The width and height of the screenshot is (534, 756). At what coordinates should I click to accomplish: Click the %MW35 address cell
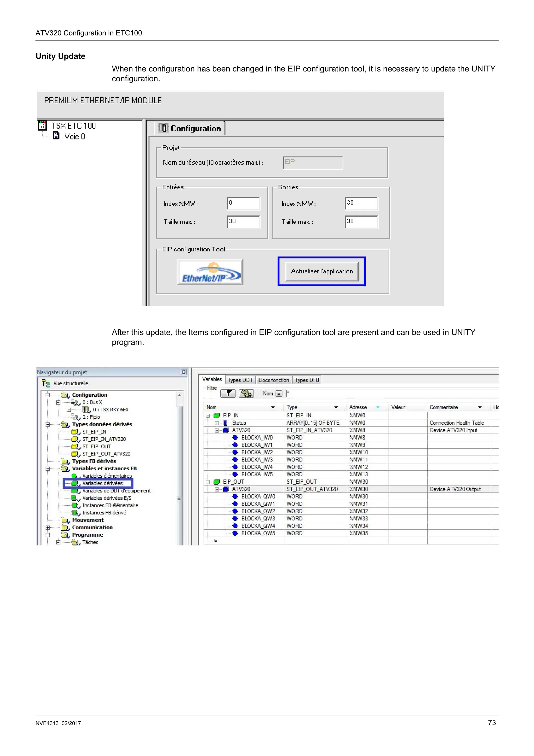click(x=368, y=533)
